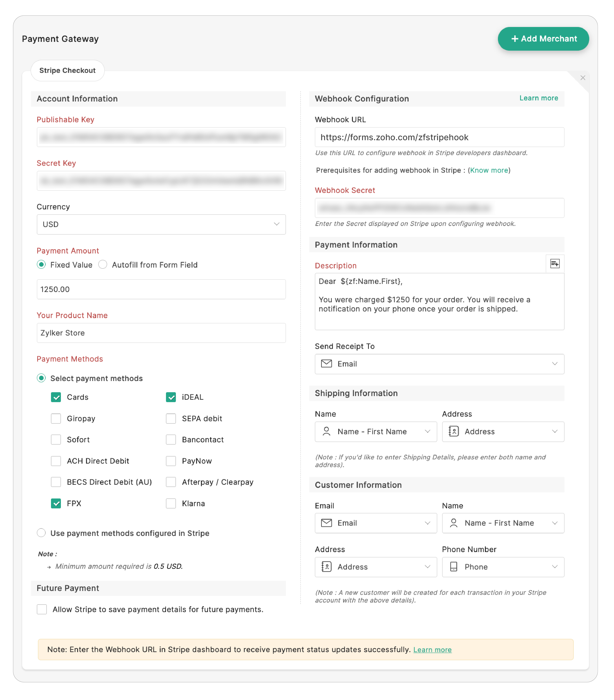The width and height of the screenshot is (614, 700).
Task: Click the Add Merchant button
Action: [x=543, y=39]
